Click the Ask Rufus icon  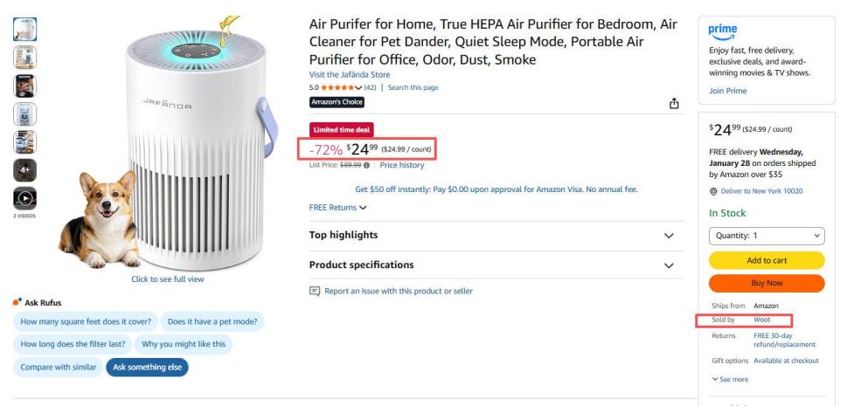coord(17,302)
